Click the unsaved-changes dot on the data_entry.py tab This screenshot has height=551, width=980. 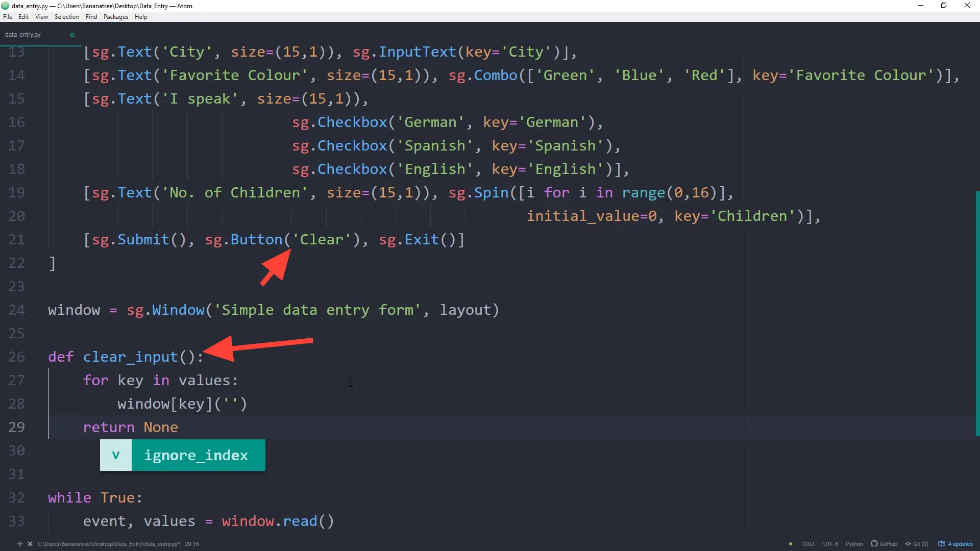coord(72,35)
